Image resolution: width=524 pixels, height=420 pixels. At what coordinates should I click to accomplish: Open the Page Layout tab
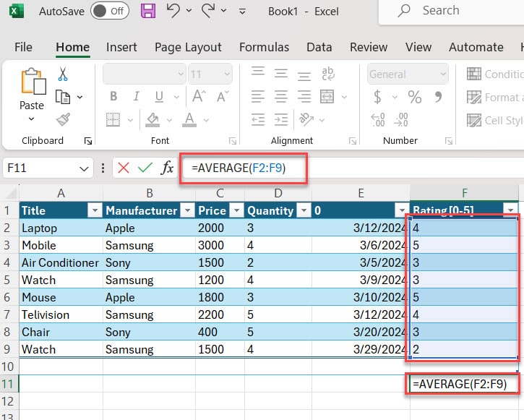[x=188, y=47]
